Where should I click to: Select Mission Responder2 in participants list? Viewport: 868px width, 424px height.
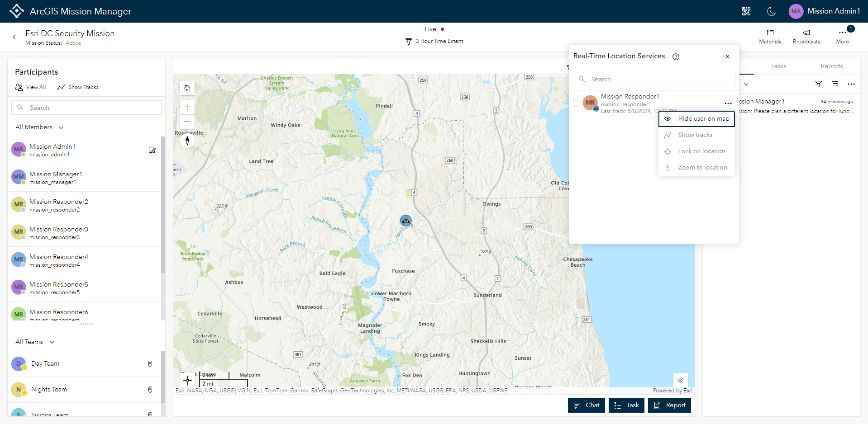click(x=85, y=205)
